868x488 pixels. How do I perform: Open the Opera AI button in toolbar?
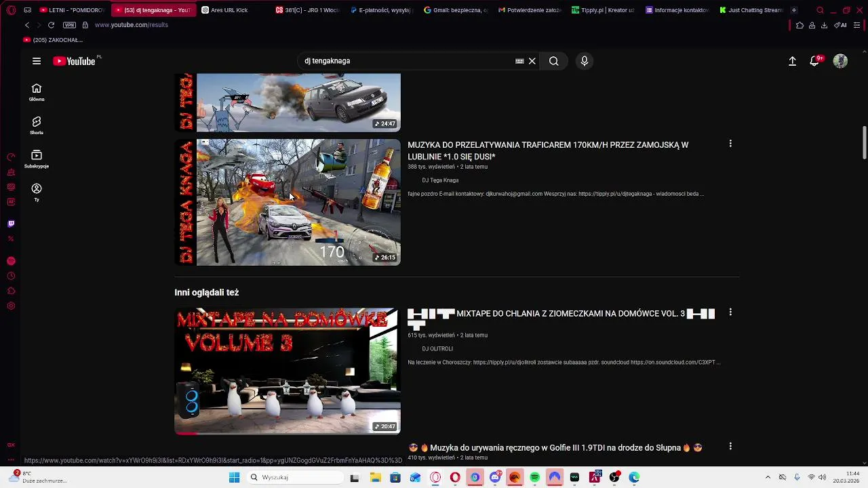(840, 25)
